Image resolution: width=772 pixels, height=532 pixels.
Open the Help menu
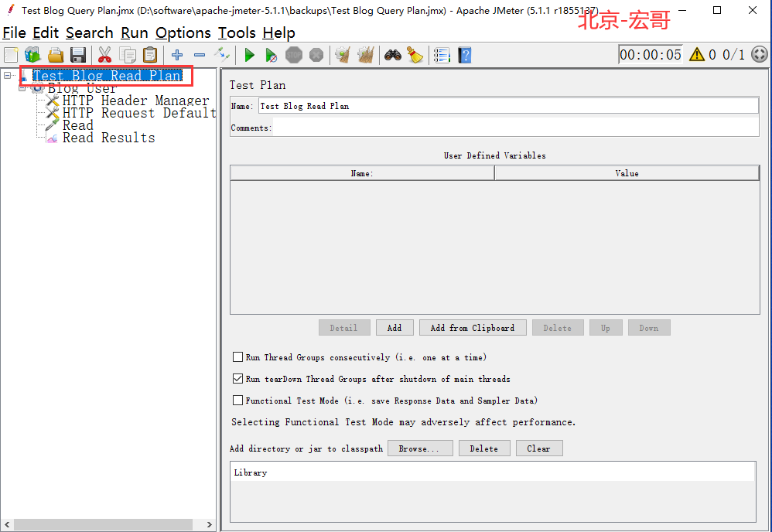pyautogui.click(x=278, y=33)
